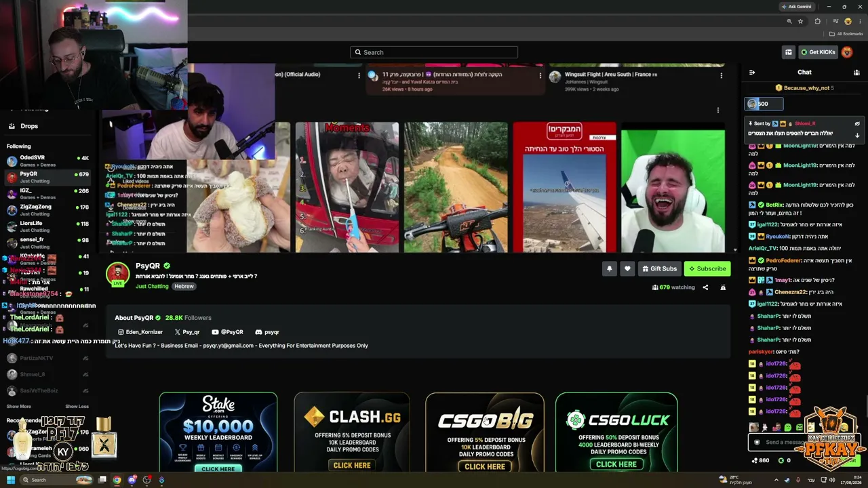Hide the pinned message by Shlomi_R

pyautogui.click(x=857, y=124)
